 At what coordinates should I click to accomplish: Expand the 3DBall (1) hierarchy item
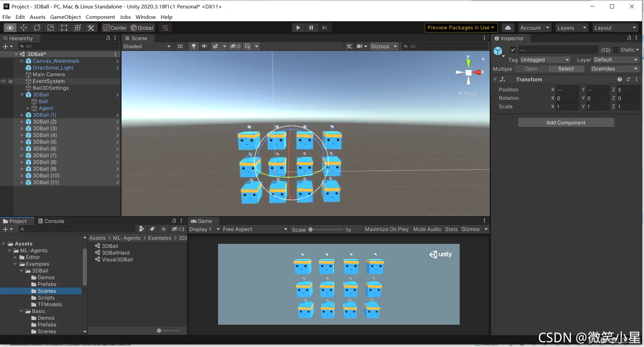(22, 115)
